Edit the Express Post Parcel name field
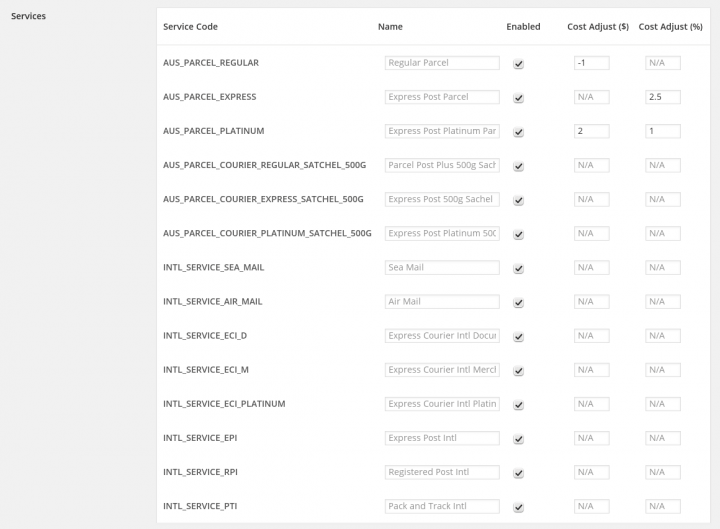The width and height of the screenshot is (720, 529). point(442,97)
